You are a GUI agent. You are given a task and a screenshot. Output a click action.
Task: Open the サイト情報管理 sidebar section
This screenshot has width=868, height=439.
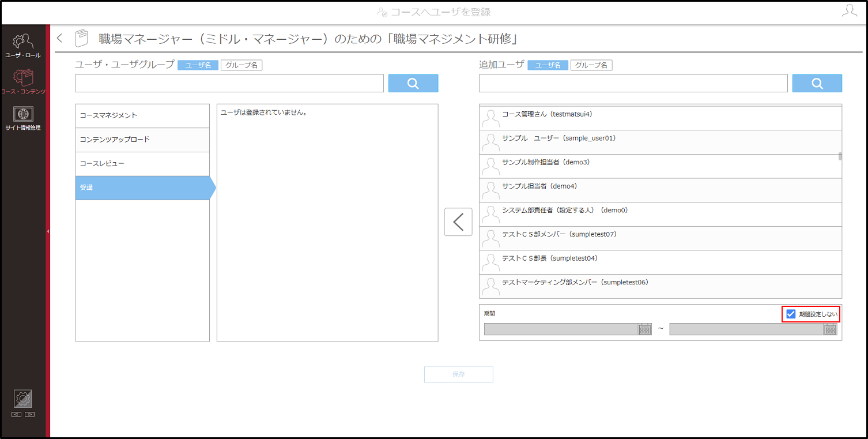(x=23, y=118)
